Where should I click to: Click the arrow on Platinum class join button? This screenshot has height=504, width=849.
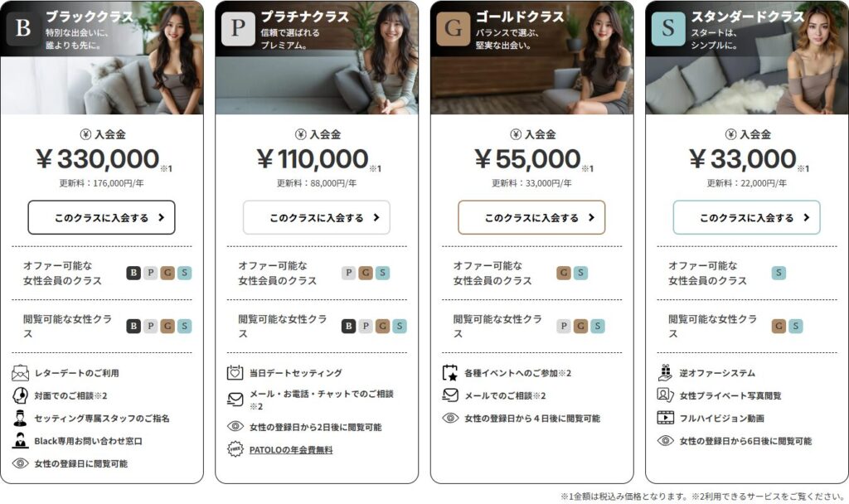[376, 217]
